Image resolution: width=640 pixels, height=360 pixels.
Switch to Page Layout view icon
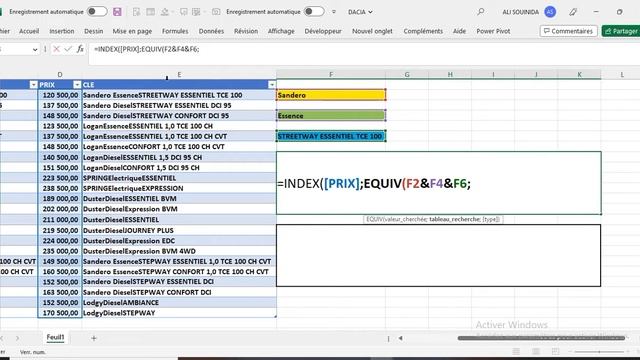click(x=536, y=351)
